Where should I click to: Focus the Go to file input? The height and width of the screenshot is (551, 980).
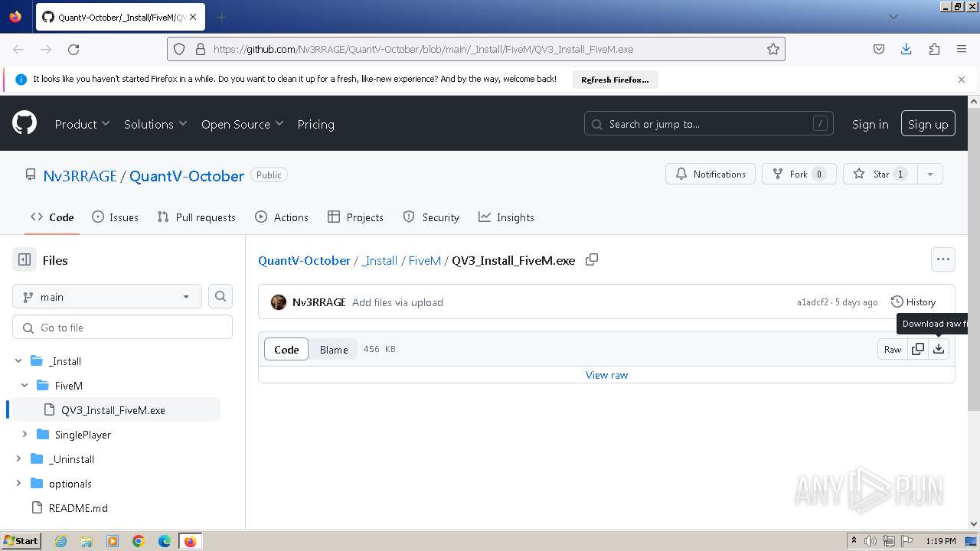click(122, 328)
